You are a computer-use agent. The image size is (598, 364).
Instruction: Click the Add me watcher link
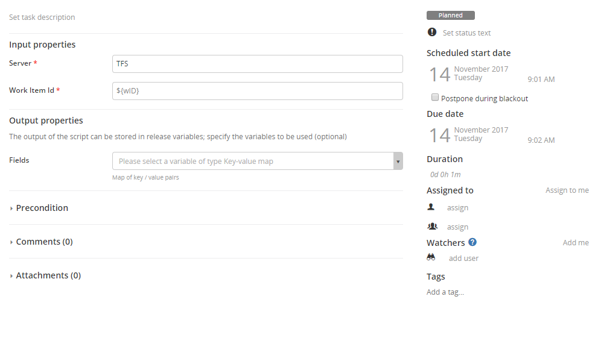(x=576, y=243)
